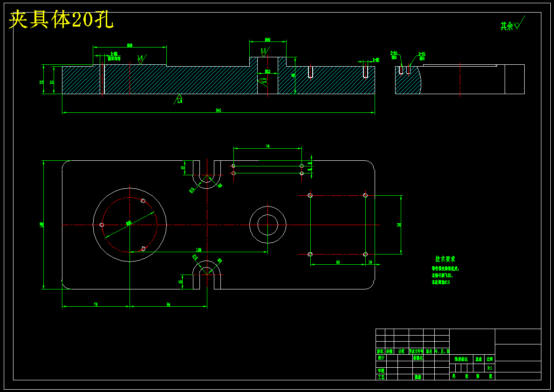Click the 审核 cell in title block
This screenshot has height=392, width=554.
pyautogui.click(x=381, y=371)
